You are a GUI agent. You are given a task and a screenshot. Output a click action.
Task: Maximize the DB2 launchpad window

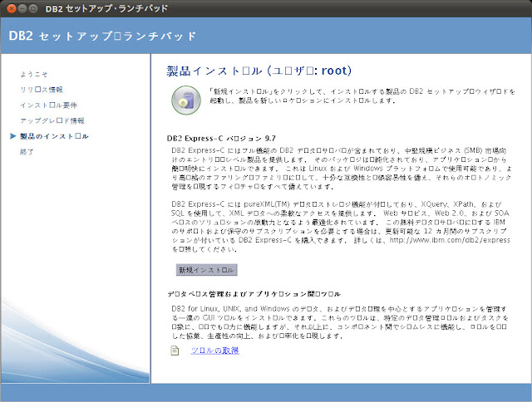click(x=33, y=8)
